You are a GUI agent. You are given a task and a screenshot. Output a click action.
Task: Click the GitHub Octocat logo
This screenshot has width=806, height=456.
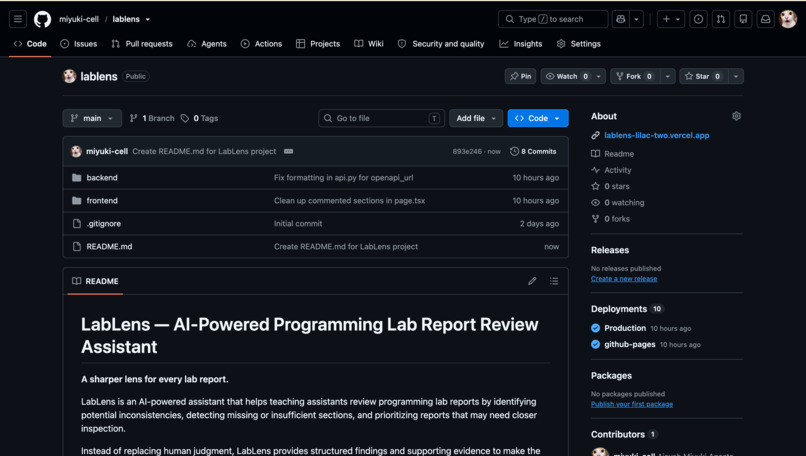(42, 19)
